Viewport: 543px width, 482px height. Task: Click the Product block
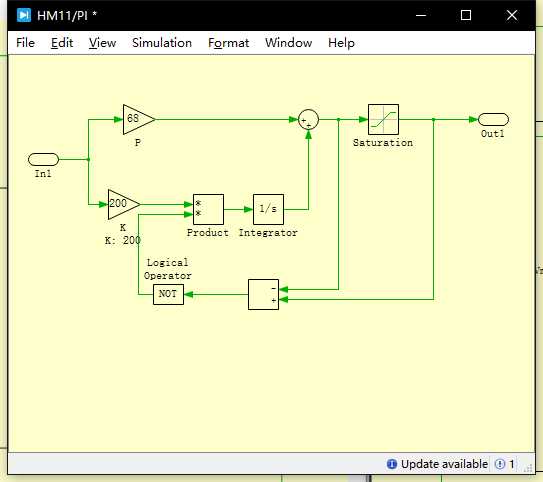coord(208,209)
